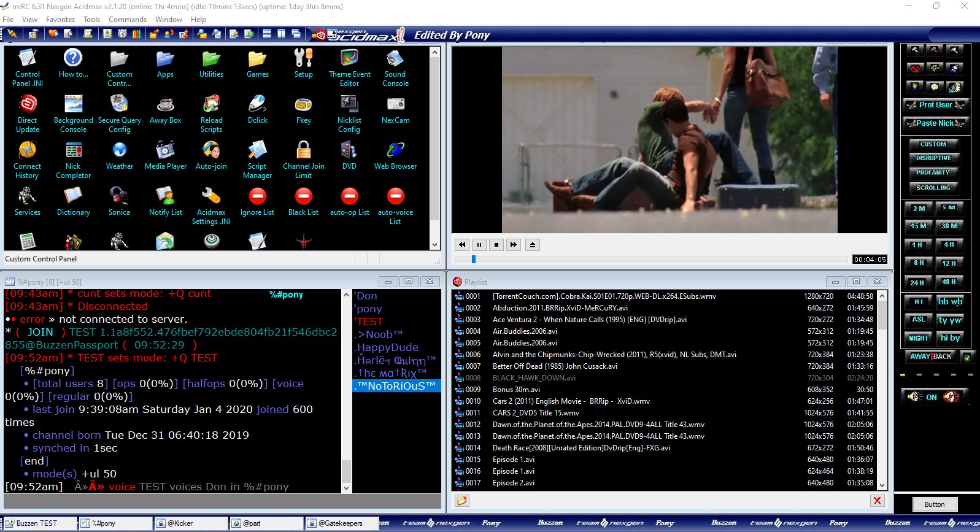Click the playlist vertical scrollbar
Screen dimensions: 980x532
tap(882, 390)
